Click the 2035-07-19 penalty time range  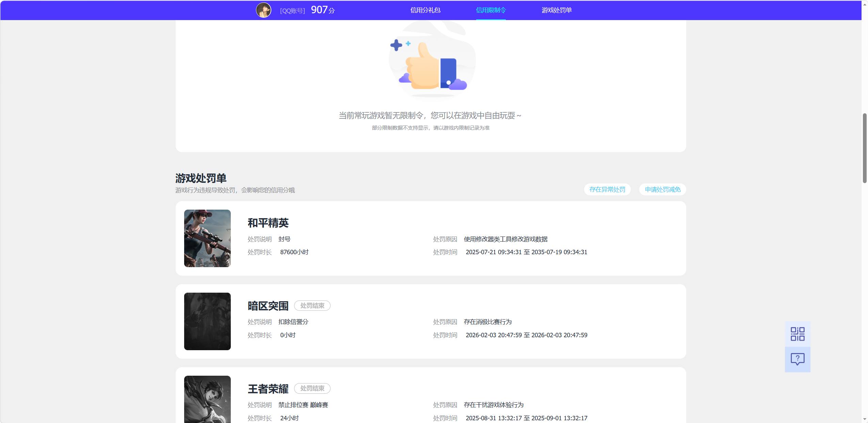(526, 252)
